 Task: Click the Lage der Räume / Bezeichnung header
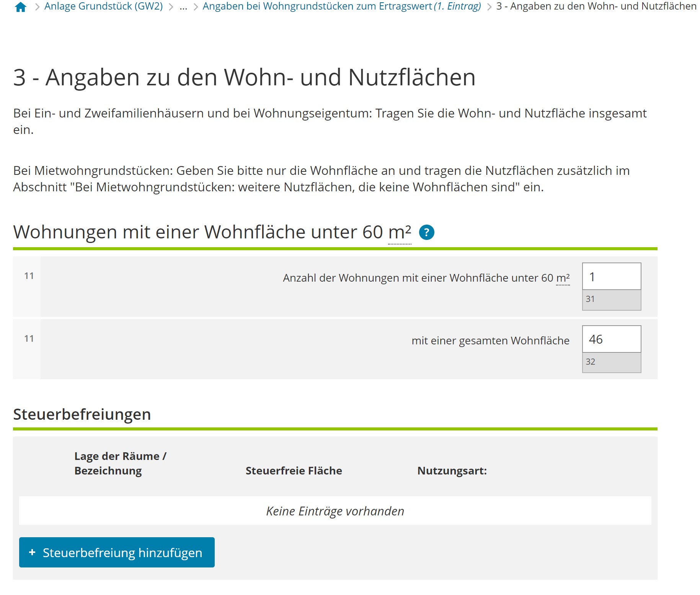tap(120, 463)
